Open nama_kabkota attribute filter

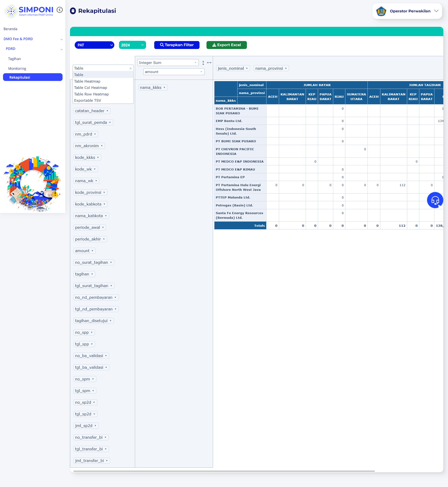coord(106,216)
